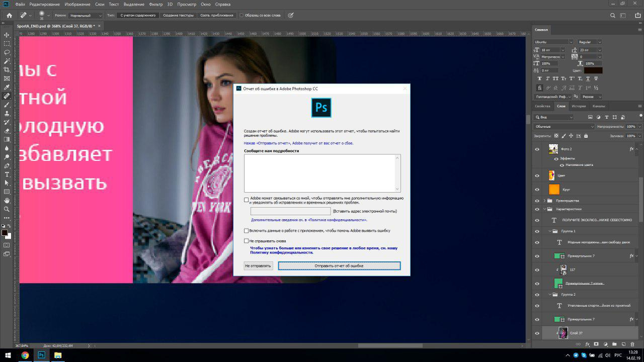Screen dimensions: 644x362
Task: Select the Eraser tool
Action: pos(7,131)
